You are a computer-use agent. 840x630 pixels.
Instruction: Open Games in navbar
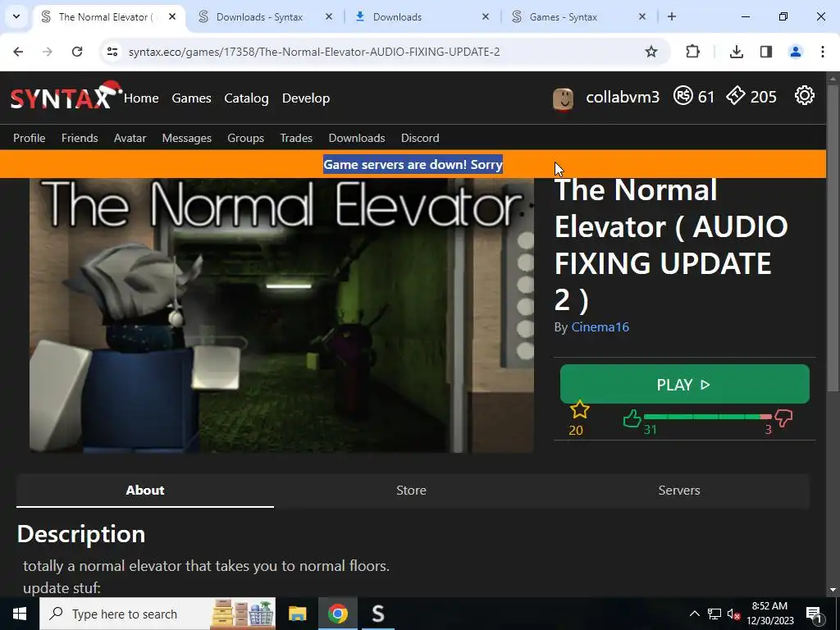pos(191,98)
